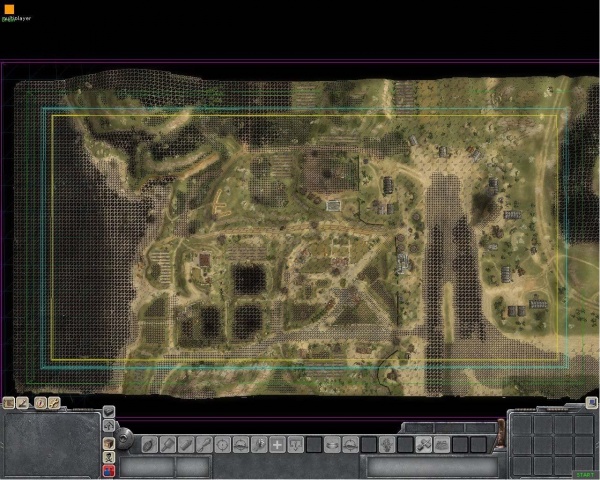Click the skull and crossbones icon
Viewport: 600px width, 480px height.
click(x=109, y=457)
